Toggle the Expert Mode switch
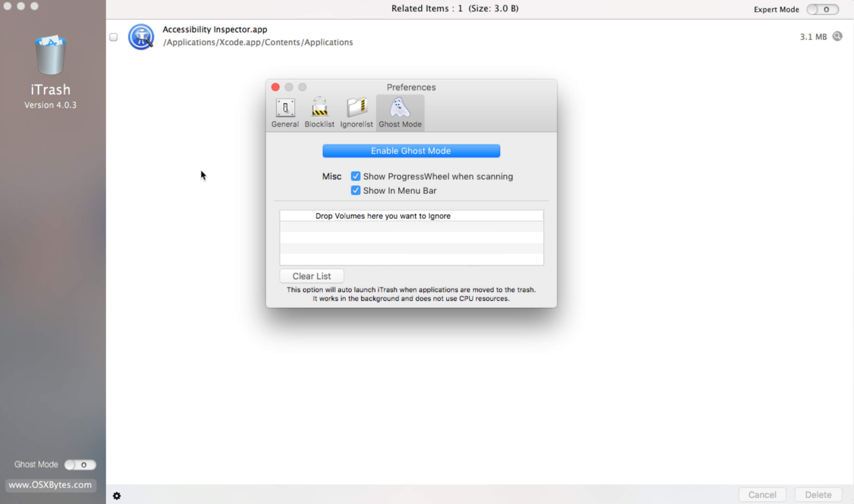 (822, 9)
